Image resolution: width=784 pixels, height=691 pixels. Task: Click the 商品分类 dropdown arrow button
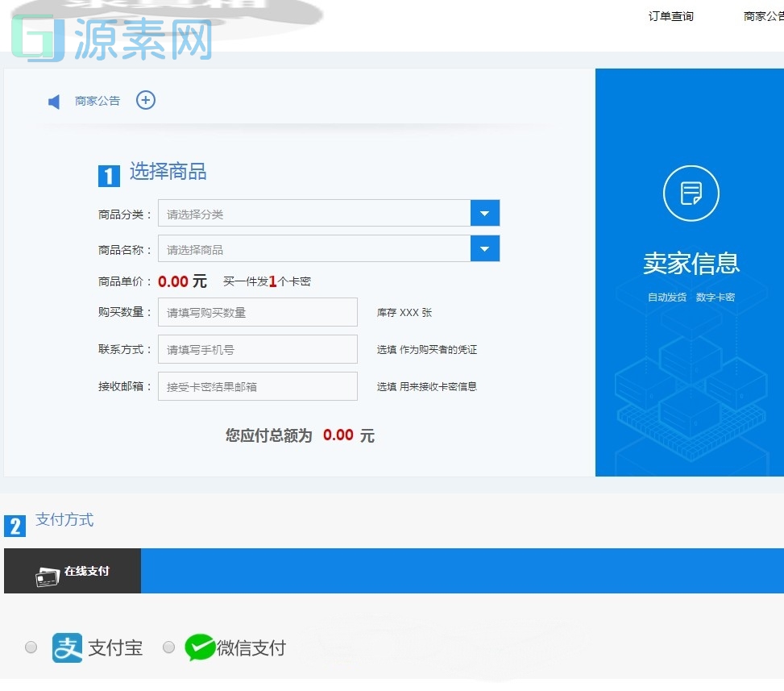pyautogui.click(x=485, y=213)
